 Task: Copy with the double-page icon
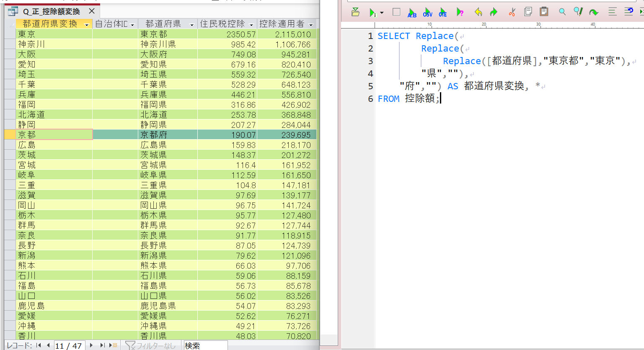(528, 12)
